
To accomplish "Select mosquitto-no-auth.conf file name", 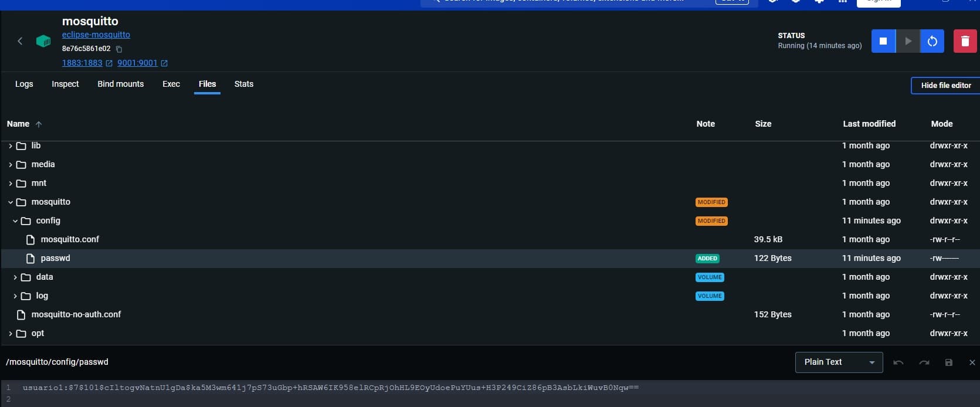I will click(x=76, y=314).
